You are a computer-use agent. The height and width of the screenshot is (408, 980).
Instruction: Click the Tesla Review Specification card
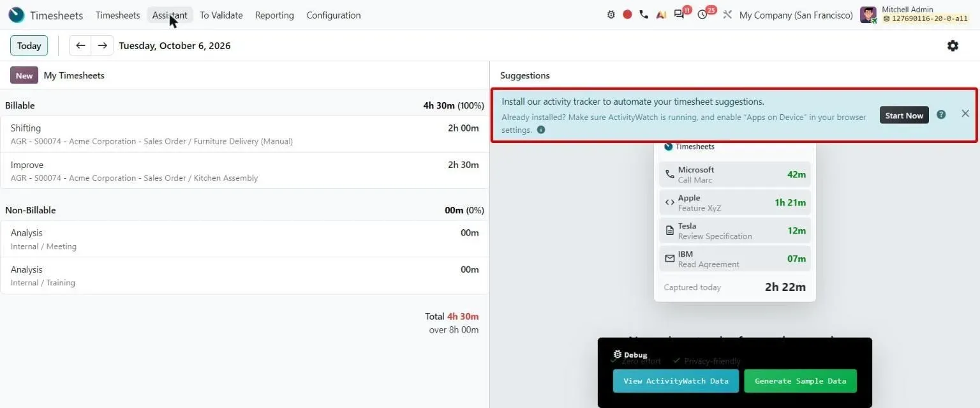coord(735,230)
